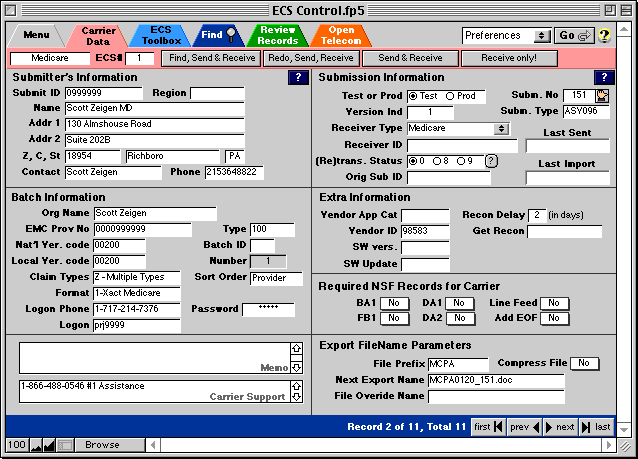
Task: Click the (Re)trans. Status question mark button
Action: 491,161
